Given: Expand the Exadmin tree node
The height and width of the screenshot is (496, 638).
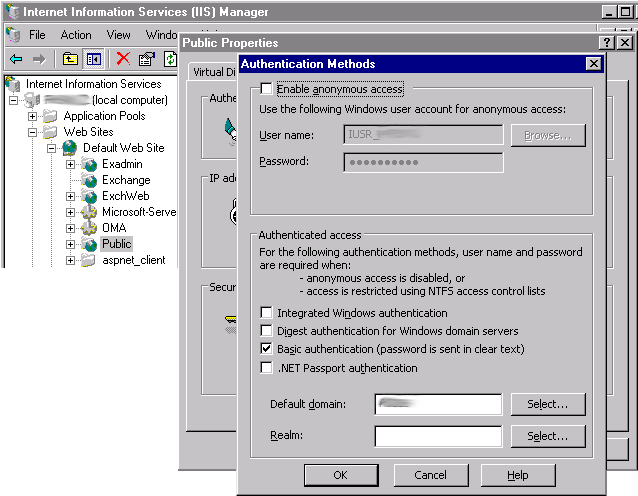Looking at the screenshot, I should click(70, 164).
